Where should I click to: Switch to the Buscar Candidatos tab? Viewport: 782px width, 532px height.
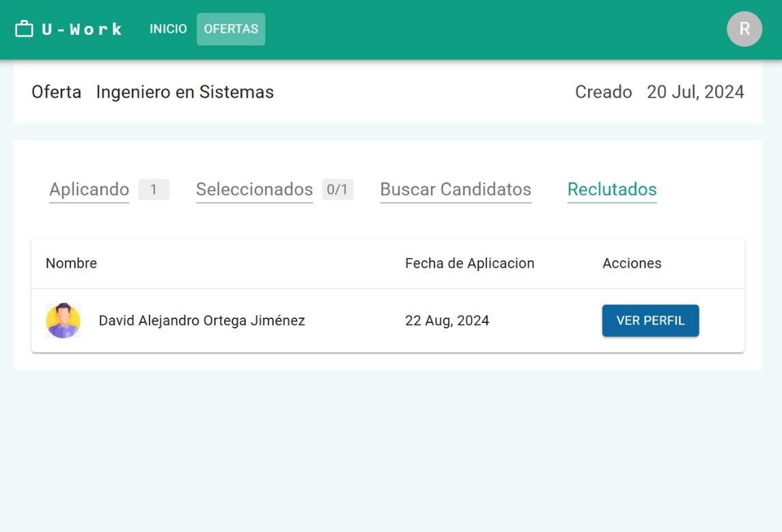[455, 189]
